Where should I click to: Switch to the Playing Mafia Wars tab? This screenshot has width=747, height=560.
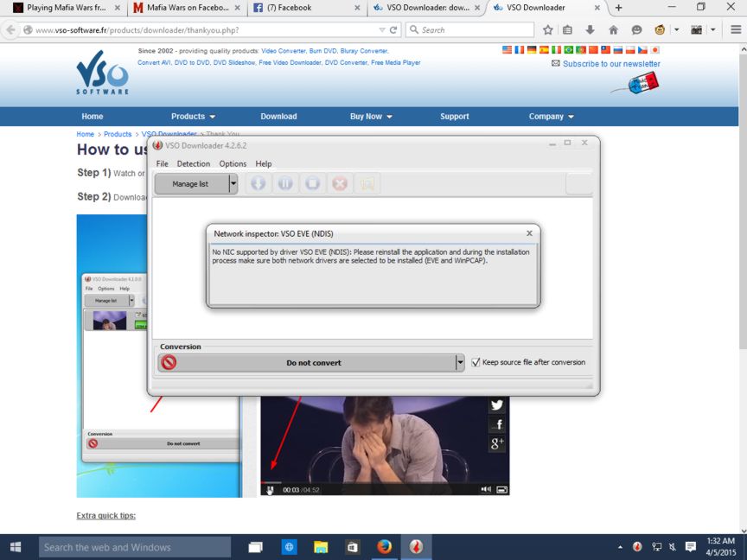67,8
